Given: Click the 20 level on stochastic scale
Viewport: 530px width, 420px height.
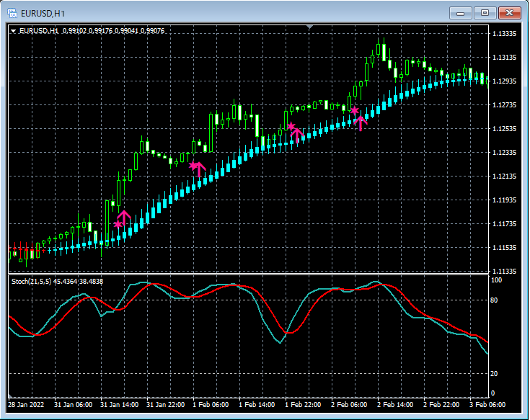Looking at the screenshot, I should (495, 373).
